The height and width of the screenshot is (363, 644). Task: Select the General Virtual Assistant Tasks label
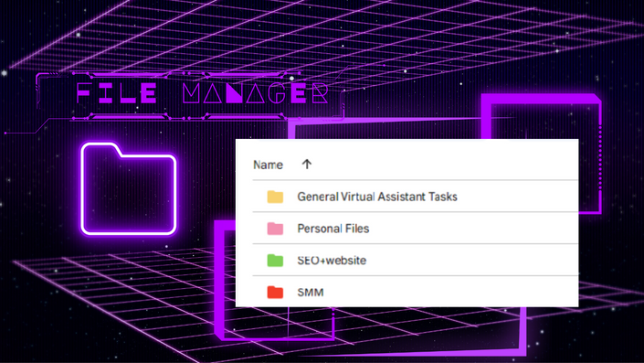[377, 197]
